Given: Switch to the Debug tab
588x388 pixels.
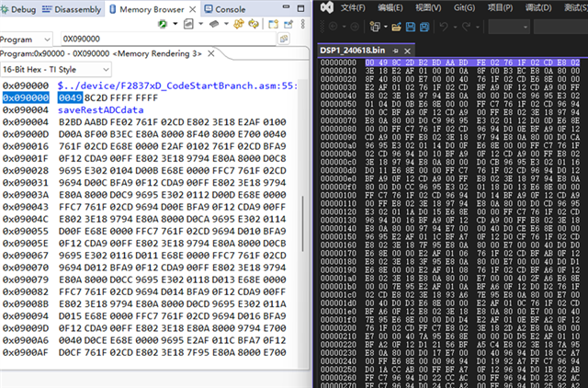Looking at the screenshot, I should coord(18,9).
